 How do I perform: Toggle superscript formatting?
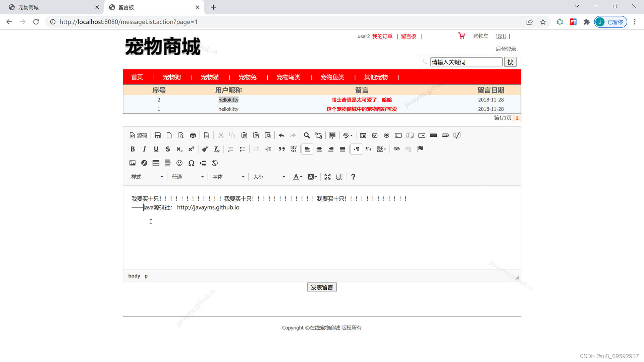(x=191, y=149)
